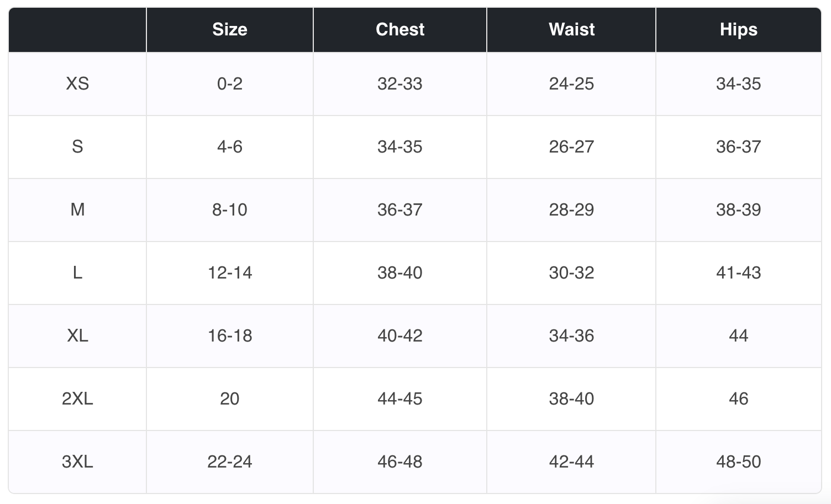Select the XS row label
Image resolution: width=831 pixels, height=504 pixels.
77,84
